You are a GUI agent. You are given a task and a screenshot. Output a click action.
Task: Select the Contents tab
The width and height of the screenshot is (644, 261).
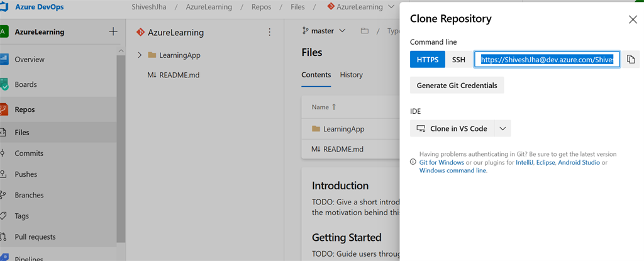pos(316,75)
